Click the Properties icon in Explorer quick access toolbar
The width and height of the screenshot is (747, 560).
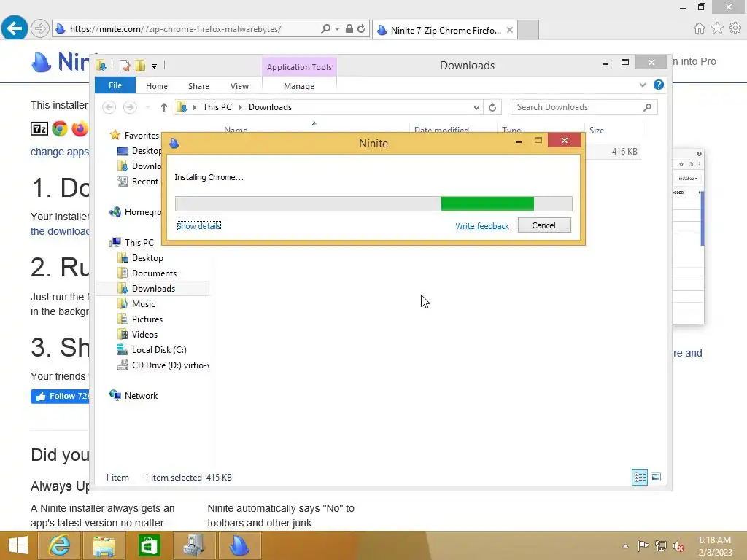[x=125, y=65]
